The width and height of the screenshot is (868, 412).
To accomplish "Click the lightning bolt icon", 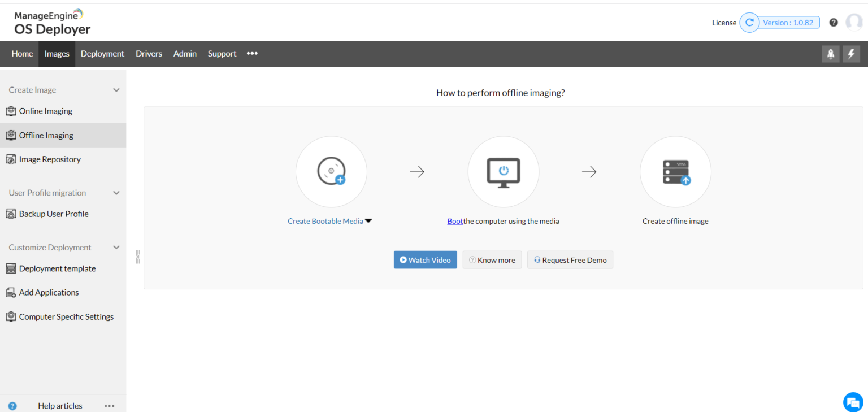I will [851, 54].
